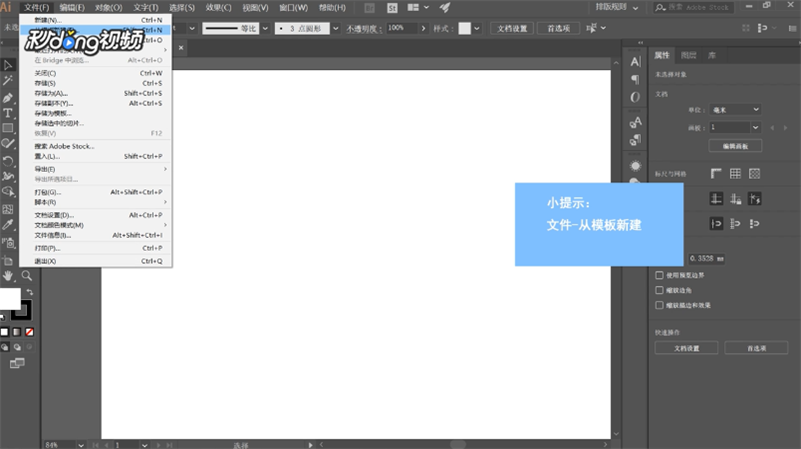The image size is (801, 449).
Task: Enable 使用预览边界 checkbox
Action: click(659, 275)
